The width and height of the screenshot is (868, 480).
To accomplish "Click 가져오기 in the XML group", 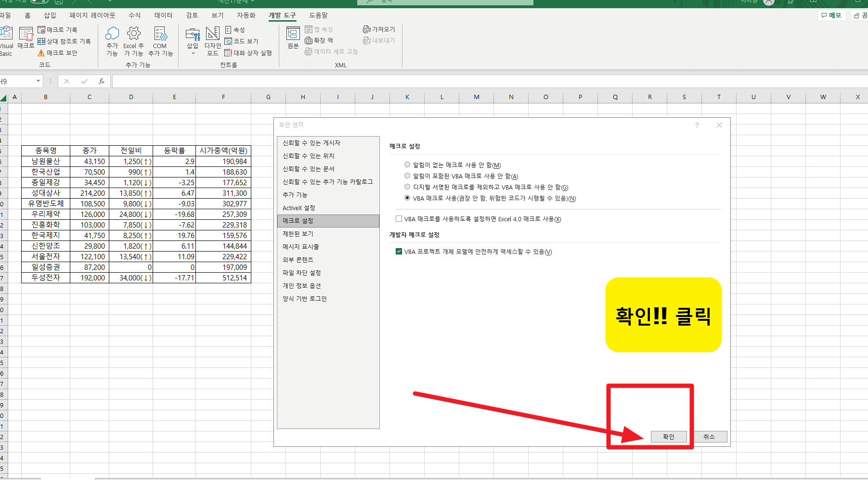I will tap(379, 29).
